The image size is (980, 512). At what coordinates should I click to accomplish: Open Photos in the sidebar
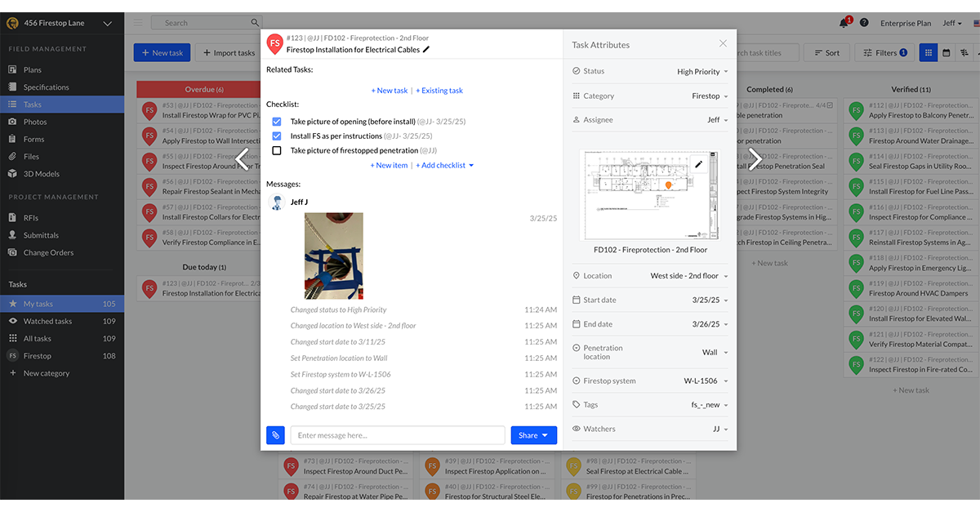(35, 122)
